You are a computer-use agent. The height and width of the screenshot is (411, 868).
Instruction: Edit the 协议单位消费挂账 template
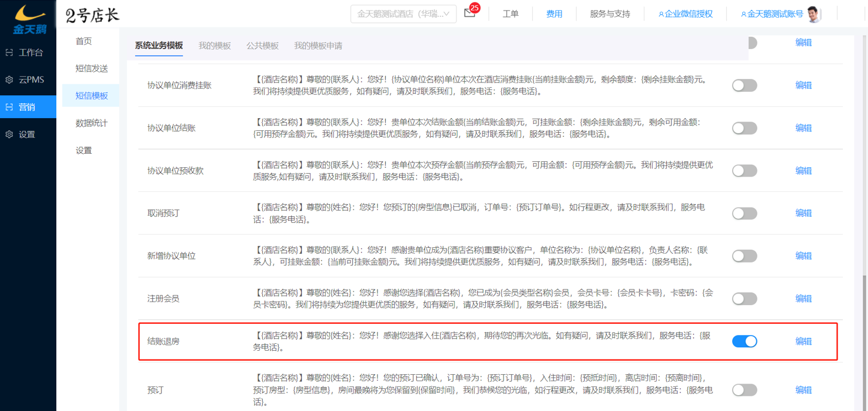(x=804, y=85)
